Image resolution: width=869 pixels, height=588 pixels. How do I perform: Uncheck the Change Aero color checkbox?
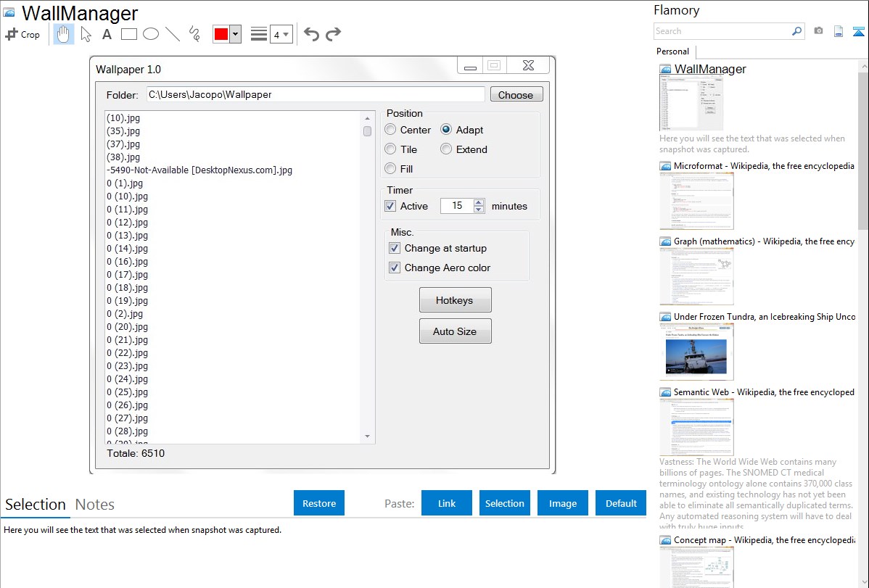pos(395,268)
